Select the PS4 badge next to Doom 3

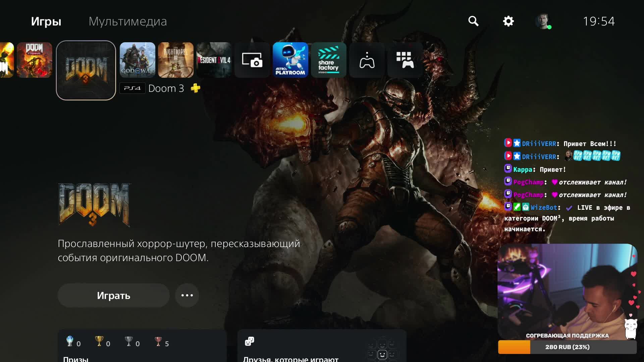click(132, 88)
